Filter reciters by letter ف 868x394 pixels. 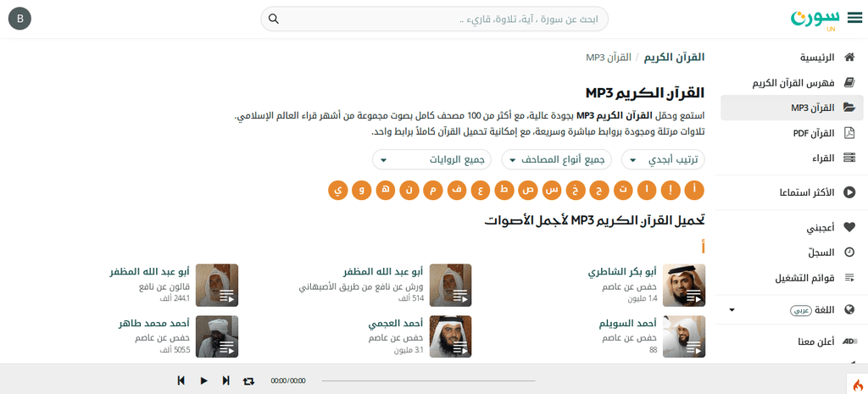[x=457, y=191]
